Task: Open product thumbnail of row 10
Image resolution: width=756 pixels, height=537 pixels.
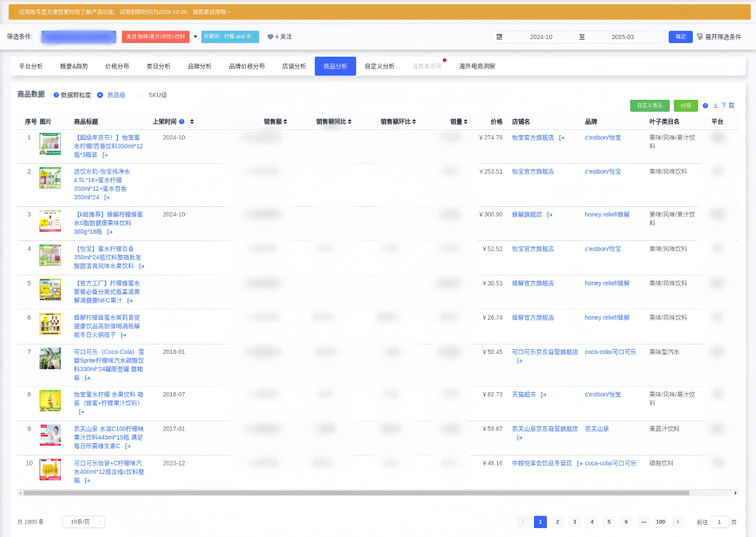Action: pos(50,470)
